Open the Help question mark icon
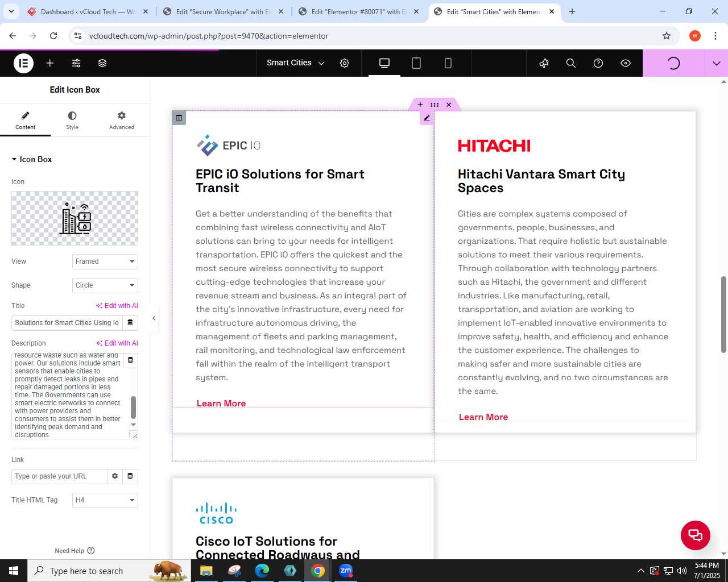Screen dimensions: 728x582 coord(598,63)
